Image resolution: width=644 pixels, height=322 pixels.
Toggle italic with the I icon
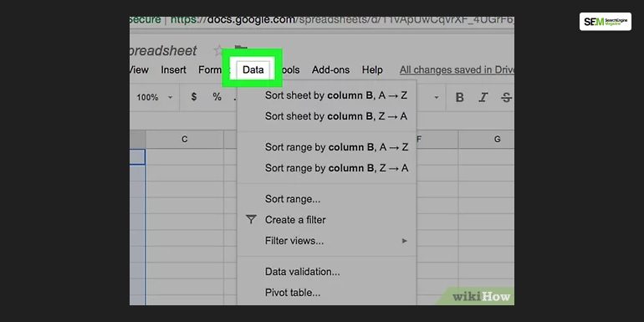pyautogui.click(x=483, y=97)
